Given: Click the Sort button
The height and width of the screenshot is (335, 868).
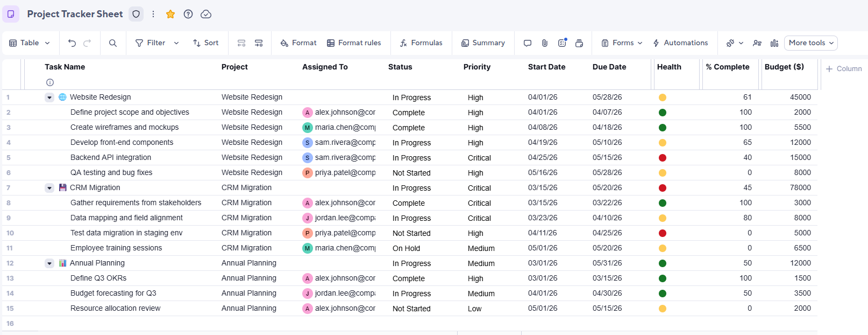Looking at the screenshot, I should [206, 43].
